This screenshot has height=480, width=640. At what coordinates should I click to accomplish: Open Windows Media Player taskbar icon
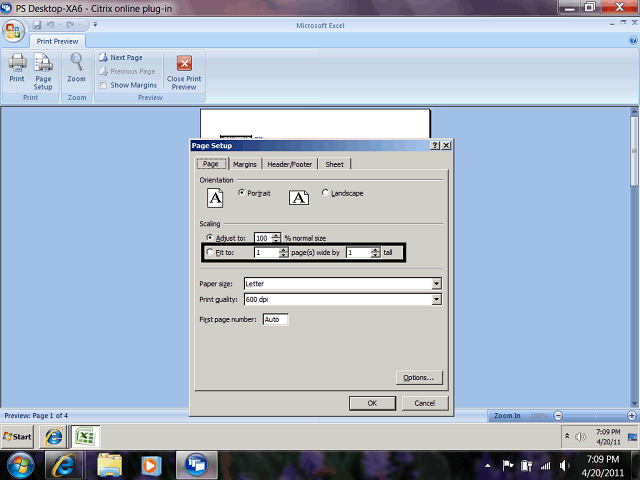[x=151, y=465]
